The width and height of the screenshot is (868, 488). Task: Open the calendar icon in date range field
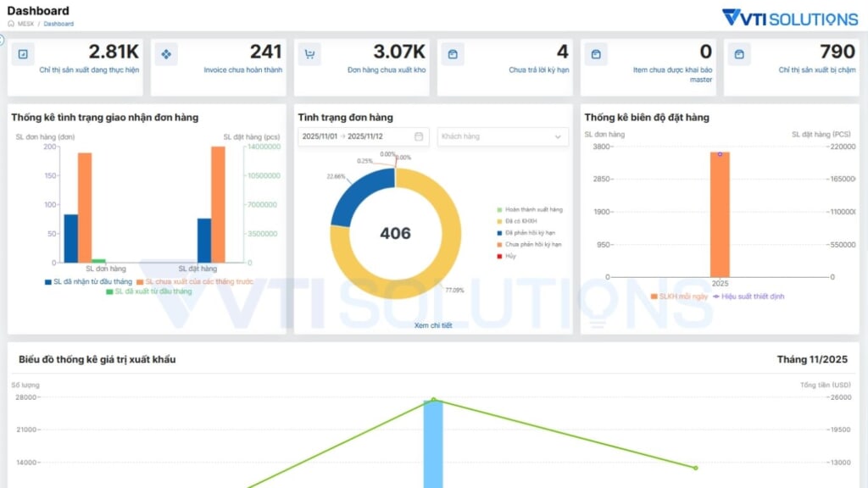tap(419, 136)
